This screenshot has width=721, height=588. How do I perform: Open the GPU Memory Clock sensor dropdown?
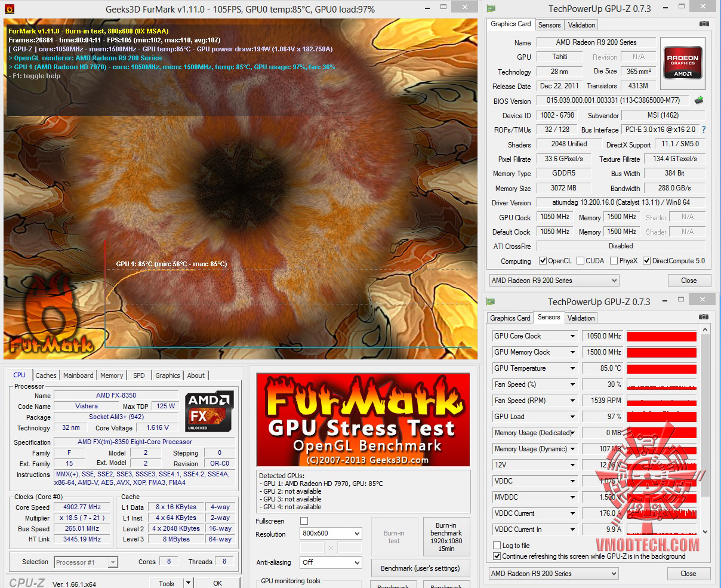click(572, 352)
